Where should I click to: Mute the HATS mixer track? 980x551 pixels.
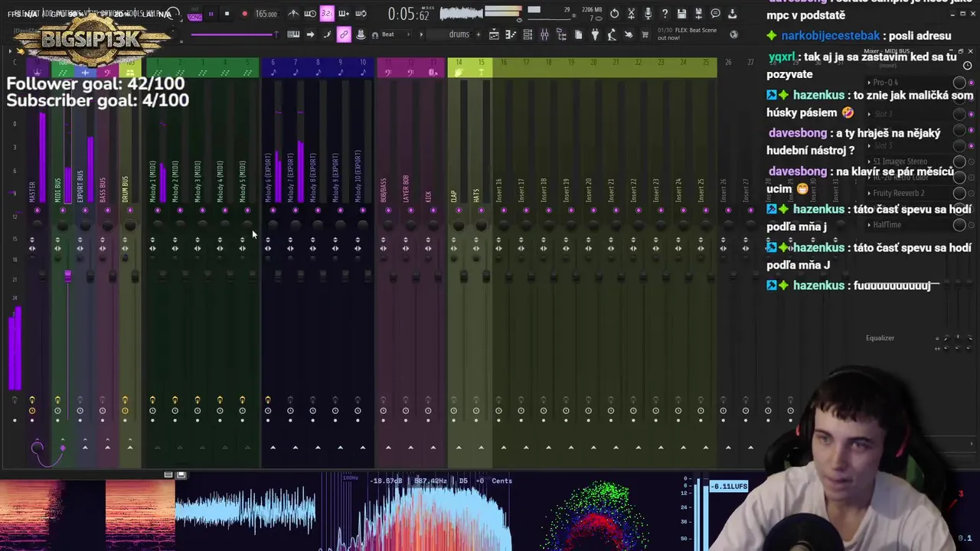click(480, 210)
